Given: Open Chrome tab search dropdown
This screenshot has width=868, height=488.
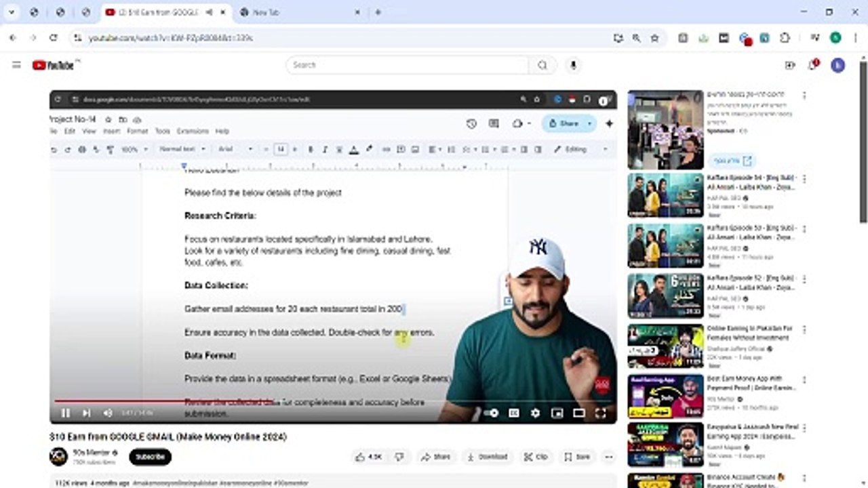Looking at the screenshot, I should pos(12,12).
